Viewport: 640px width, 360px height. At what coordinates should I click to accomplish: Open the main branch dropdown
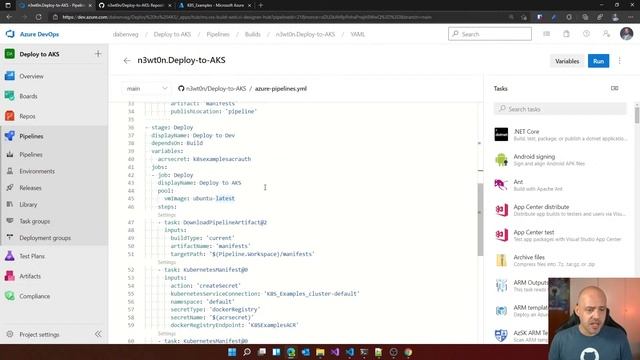coord(146,89)
